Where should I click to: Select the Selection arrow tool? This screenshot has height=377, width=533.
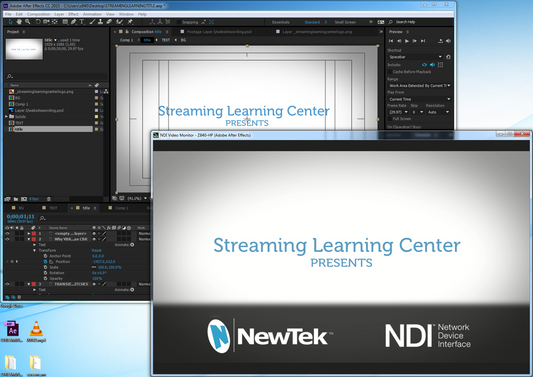click(11, 22)
